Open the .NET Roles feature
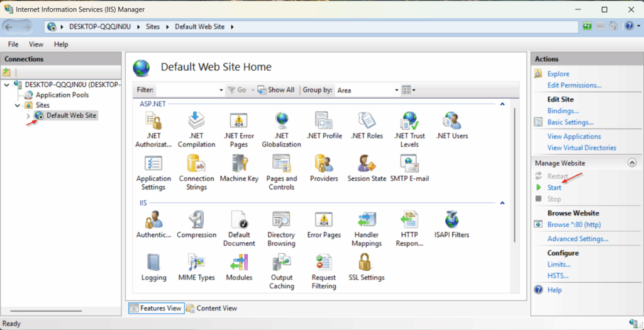Image resolution: width=644 pixels, height=330 pixels. click(367, 125)
